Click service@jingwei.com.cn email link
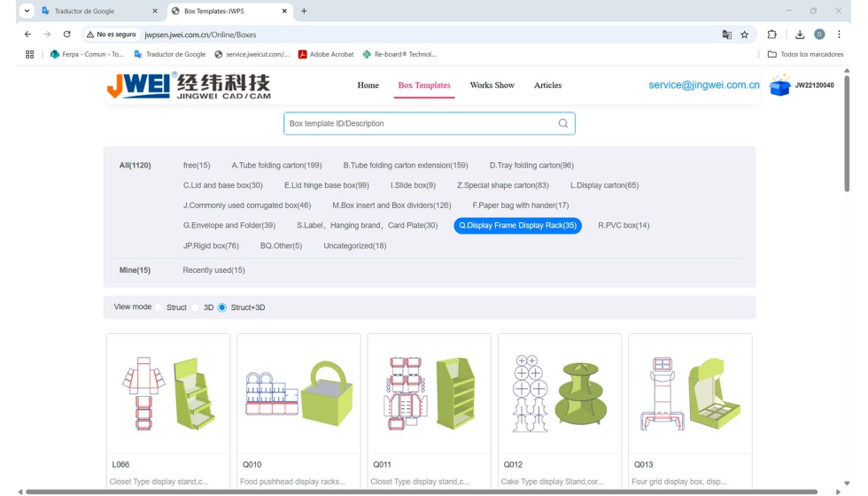The image size is (868, 496). click(704, 85)
